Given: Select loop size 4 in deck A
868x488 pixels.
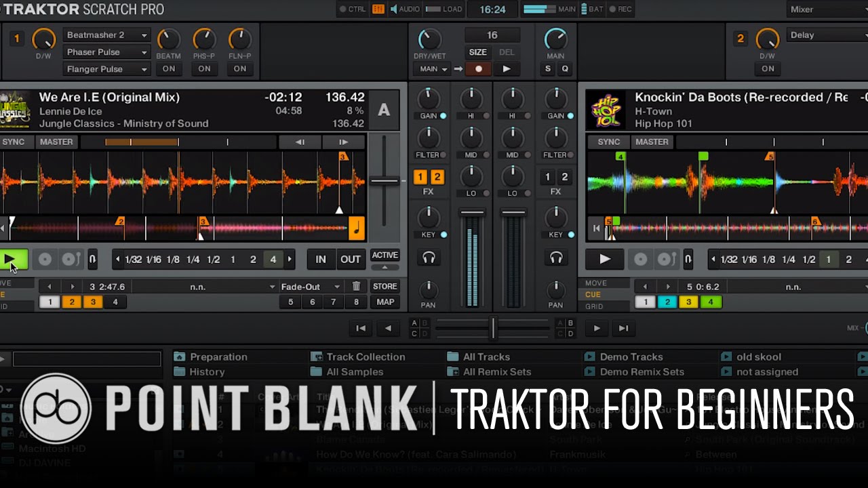Looking at the screenshot, I should pos(273,260).
